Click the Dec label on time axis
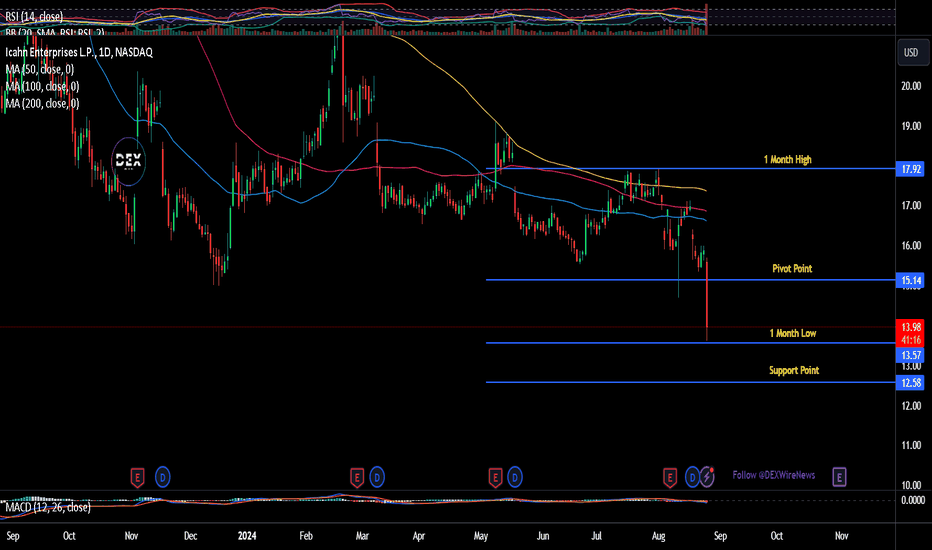 (190, 536)
